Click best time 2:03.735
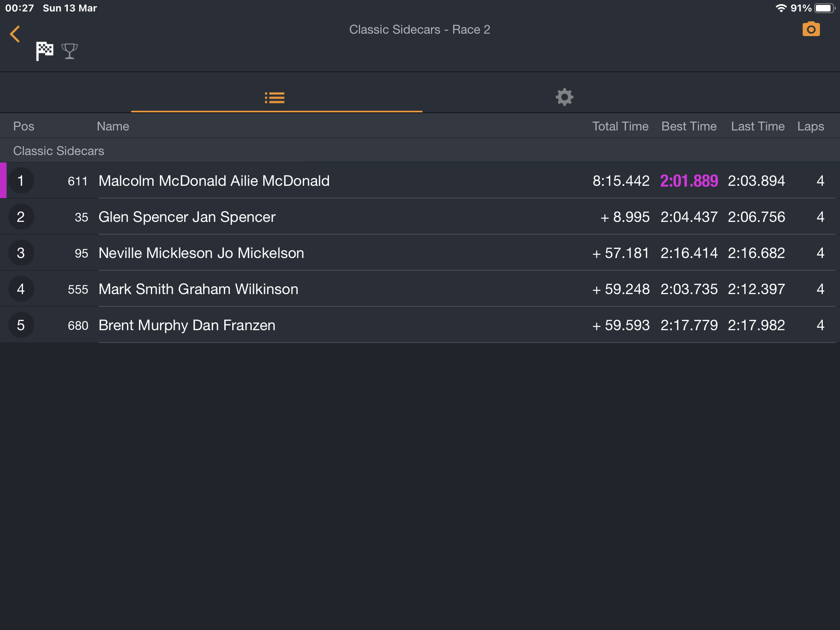 click(x=689, y=289)
